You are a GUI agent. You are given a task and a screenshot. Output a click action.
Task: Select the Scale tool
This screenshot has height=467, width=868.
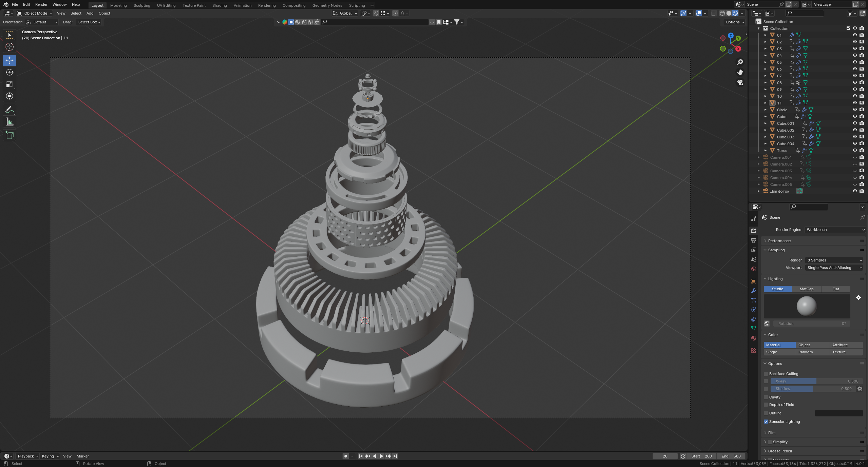click(10, 84)
